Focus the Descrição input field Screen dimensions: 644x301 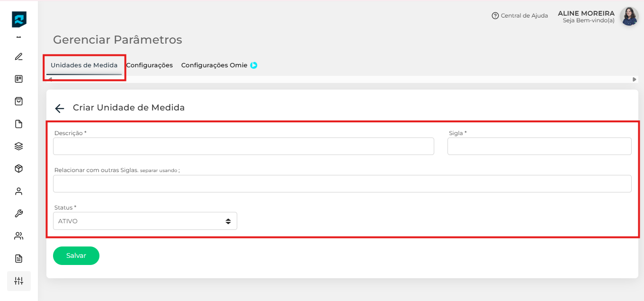click(x=243, y=146)
